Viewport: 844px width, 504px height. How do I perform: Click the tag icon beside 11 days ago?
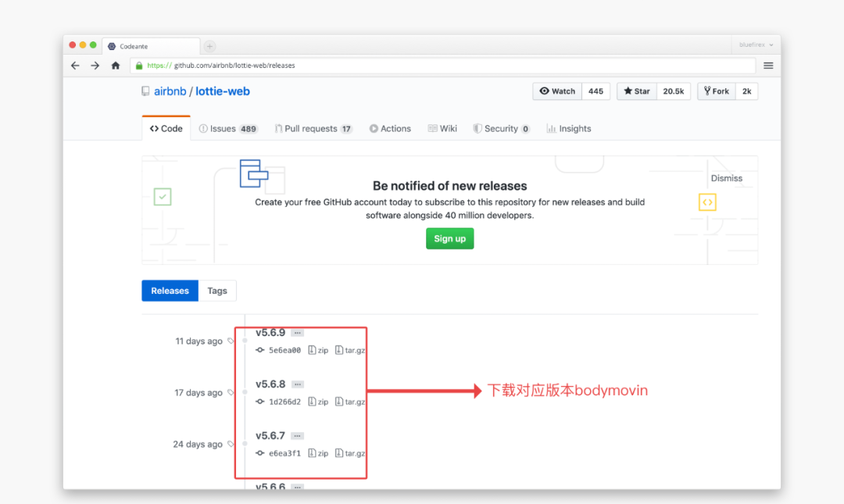click(231, 341)
